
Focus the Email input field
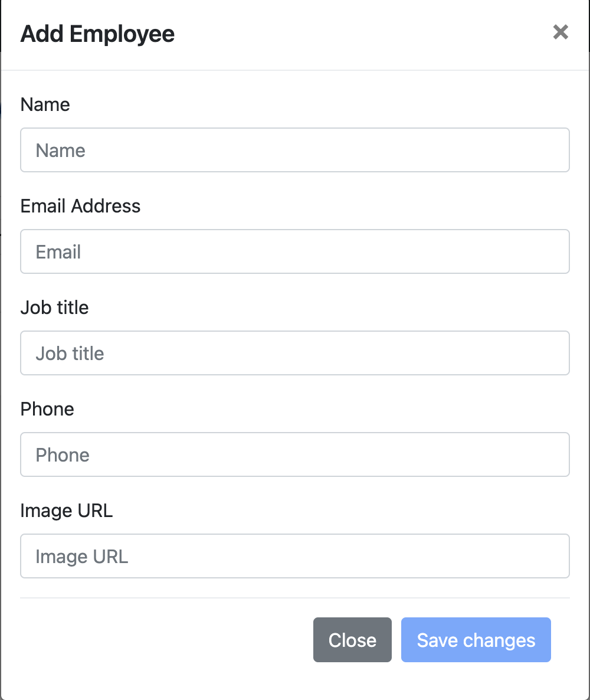click(x=295, y=251)
